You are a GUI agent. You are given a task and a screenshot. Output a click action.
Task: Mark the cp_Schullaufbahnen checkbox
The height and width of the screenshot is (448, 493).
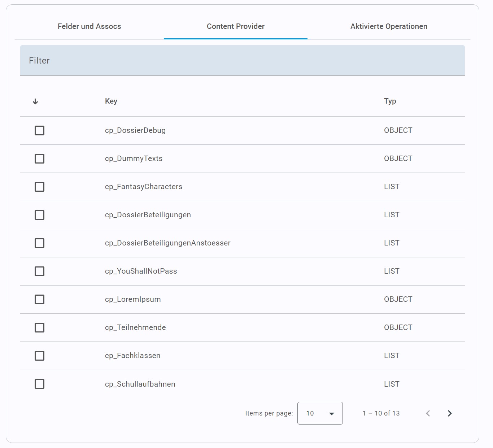point(39,384)
